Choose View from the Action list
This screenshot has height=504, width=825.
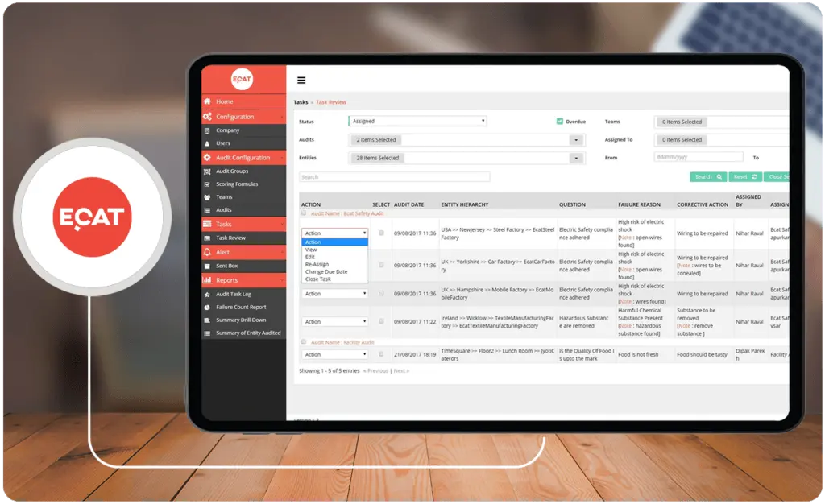(334, 250)
